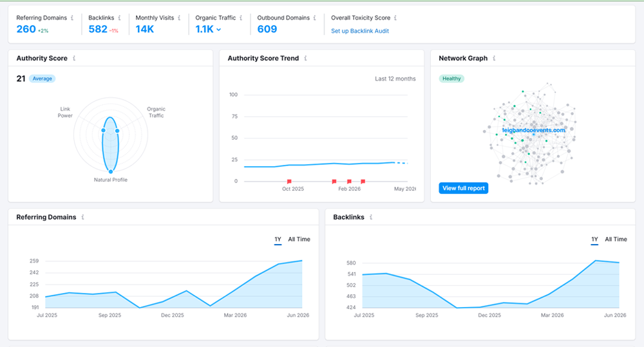
Task: Click the Referring Domains value 260
Action: click(x=26, y=29)
